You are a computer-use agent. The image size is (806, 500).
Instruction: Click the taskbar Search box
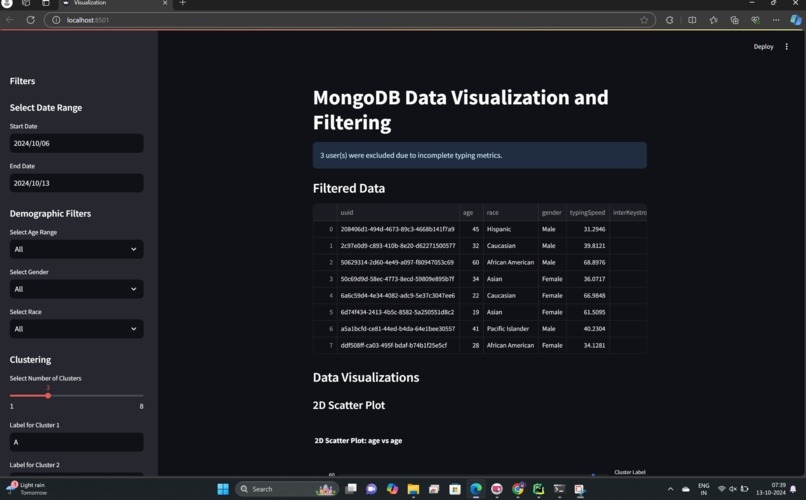click(286, 489)
